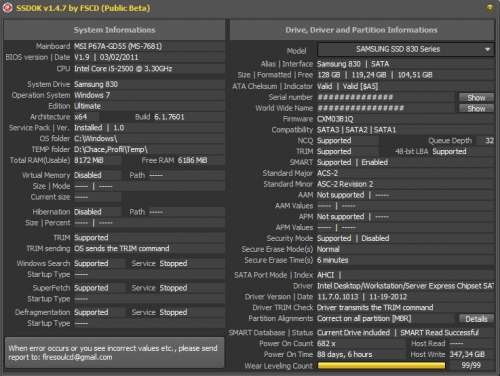Click Service Pack value Installed | 1.0

tap(99, 128)
